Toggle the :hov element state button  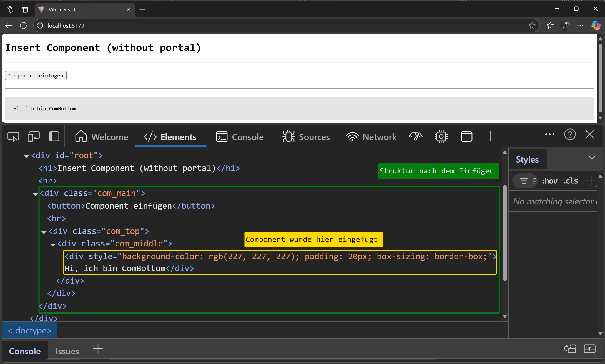tap(550, 181)
